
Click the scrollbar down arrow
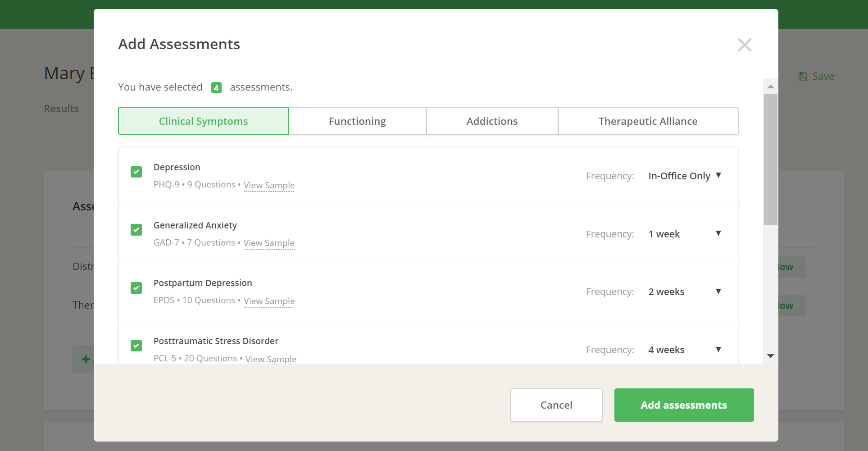[x=771, y=356]
